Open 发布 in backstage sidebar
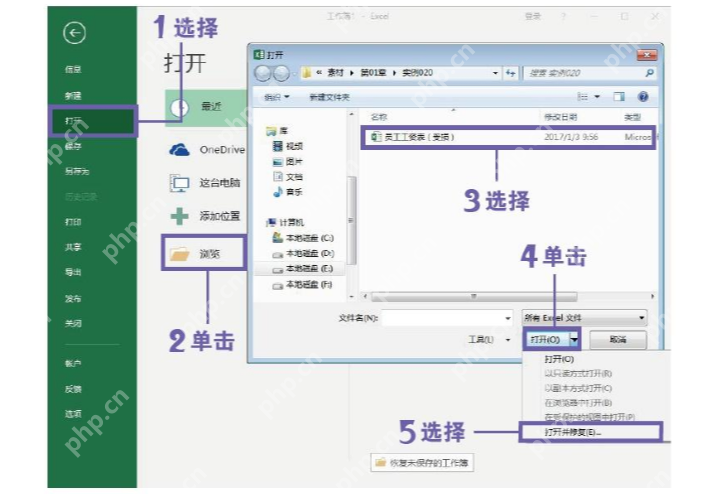720x494 pixels. [x=73, y=299]
